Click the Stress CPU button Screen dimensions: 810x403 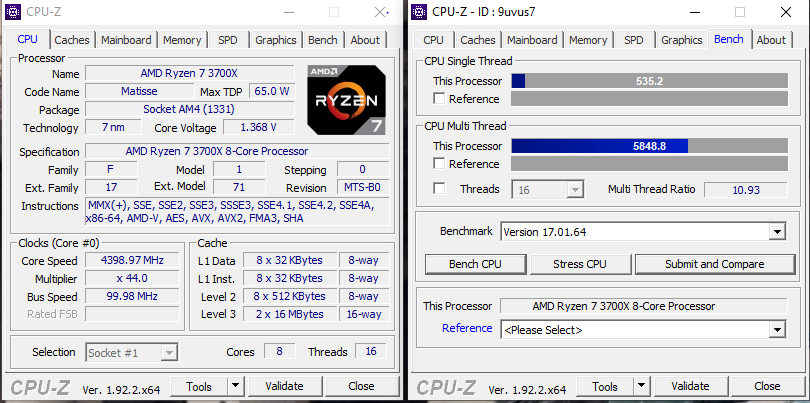coord(580,264)
